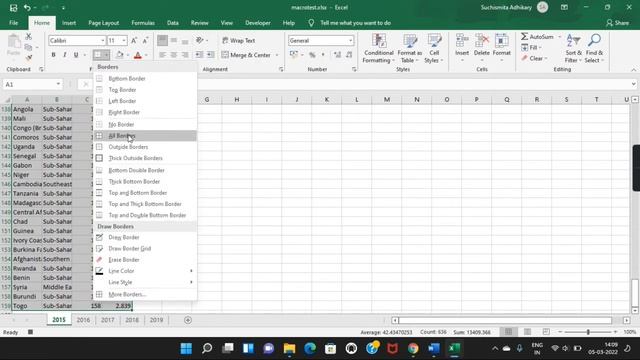This screenshot has width=640, height=360.
Task: Click the Fill Color paint bucket
Action: point(120,55)
